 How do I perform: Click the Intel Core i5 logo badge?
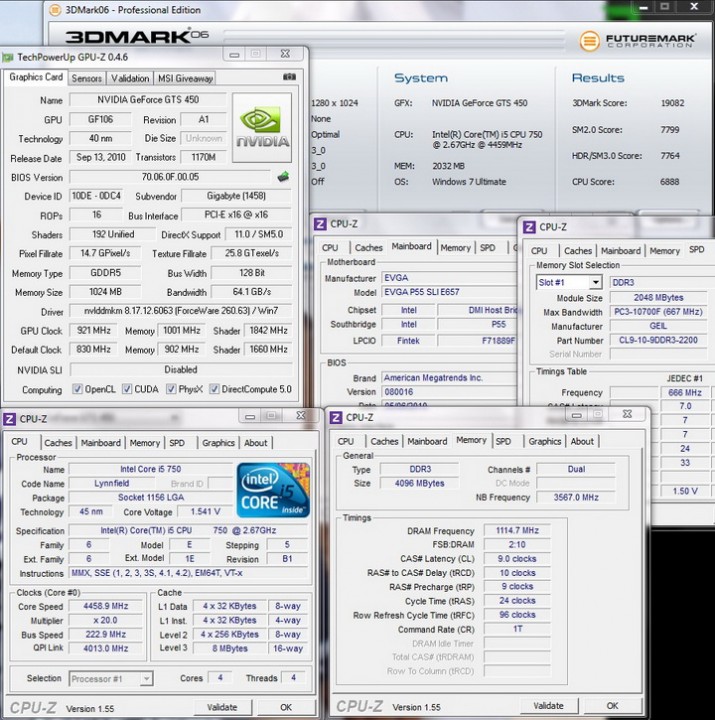click(273, 490)
